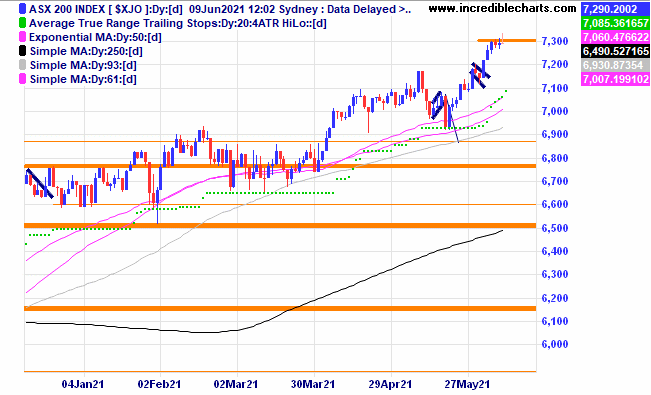Click the Exponential MA:Dy:50 legend label

pos(95,37)
